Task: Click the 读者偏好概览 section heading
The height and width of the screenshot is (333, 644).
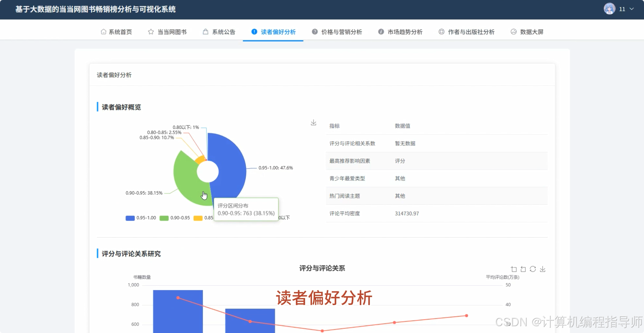Action: (121, 107)
